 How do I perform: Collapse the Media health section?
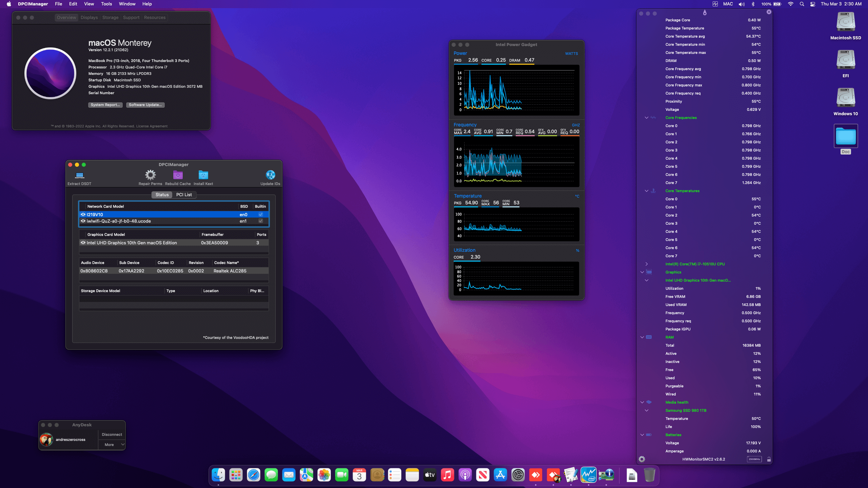(x=642, y=402)
